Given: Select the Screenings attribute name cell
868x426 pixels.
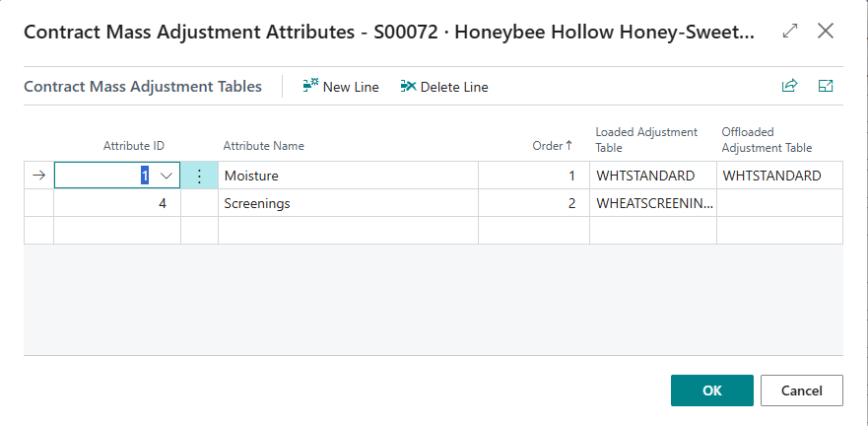Looking at the screenshot, I should click(347, 203).
